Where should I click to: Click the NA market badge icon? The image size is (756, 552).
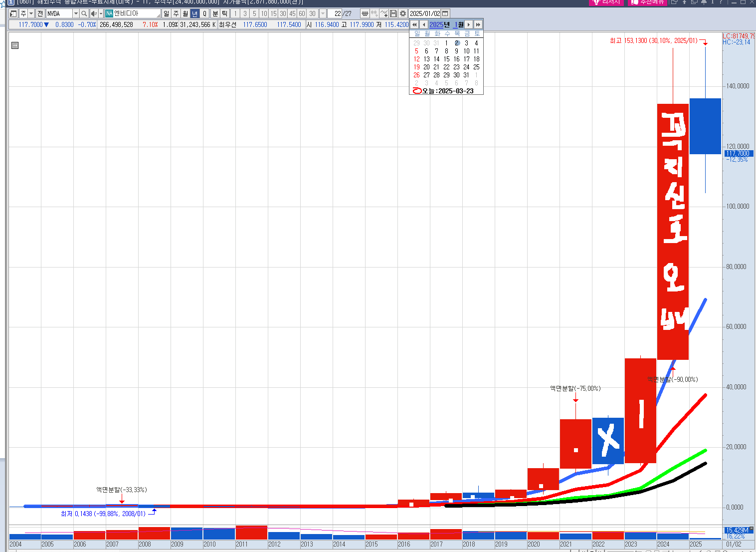click(x=109, y=13)
